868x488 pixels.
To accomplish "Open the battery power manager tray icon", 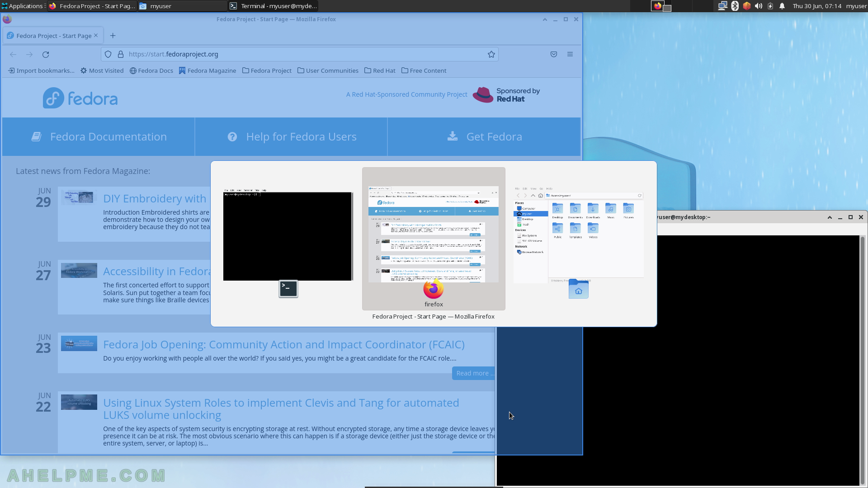I will (x=770, y=6).
